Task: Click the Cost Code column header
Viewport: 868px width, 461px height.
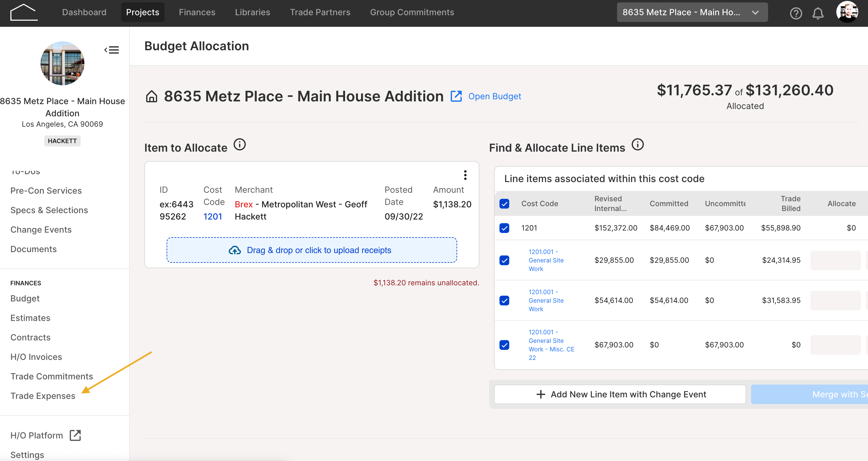Action: coord(539,203)
